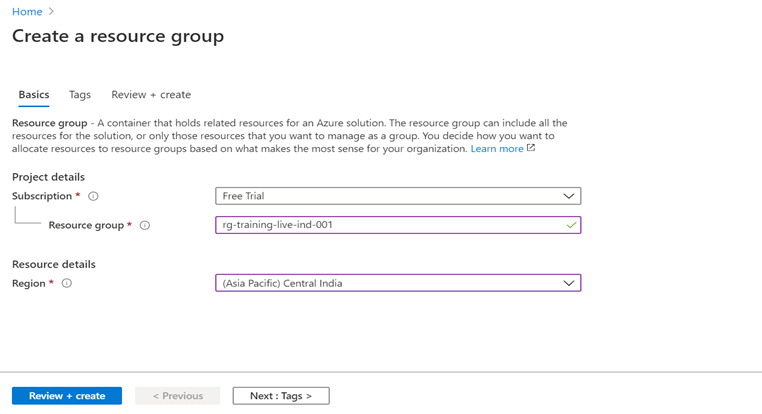Click external link icon beside Learn more
Viewport: 762px width, 414px height.
531,148
